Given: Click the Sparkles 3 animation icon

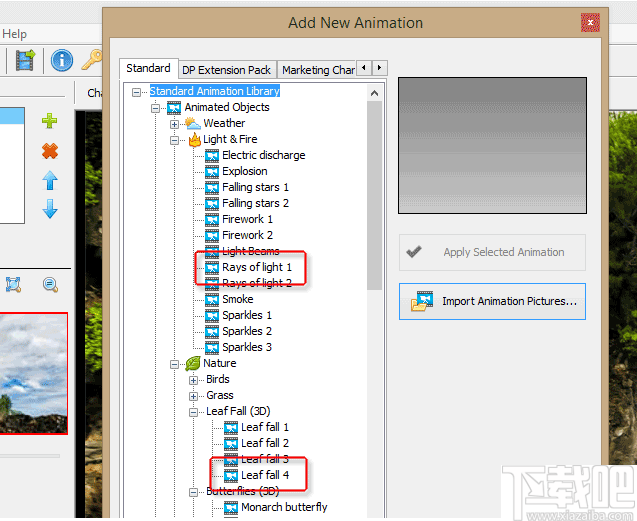Looking at the screenshot, I should pos(212,347).
